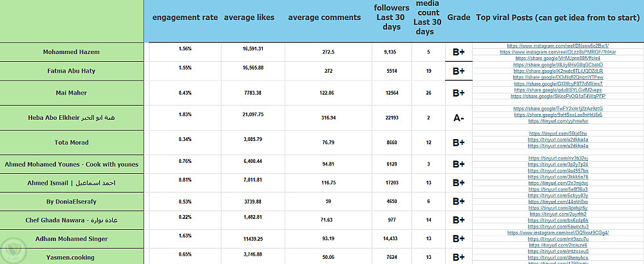Select the followers cell '22193'

(392, 118)
